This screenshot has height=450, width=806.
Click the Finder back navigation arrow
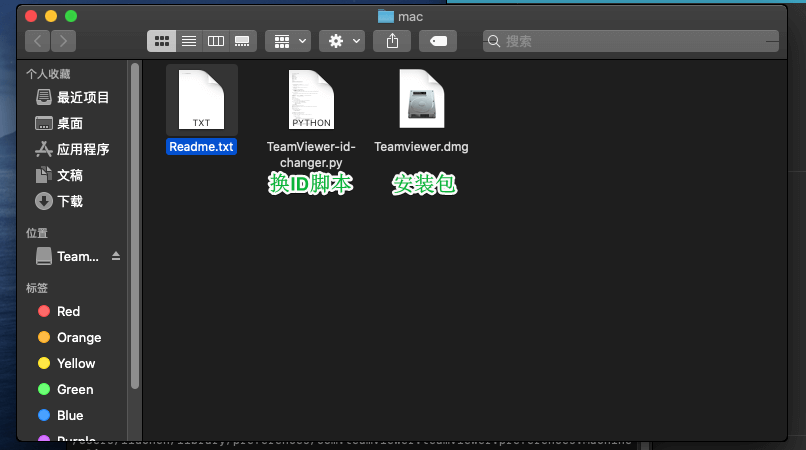coord(39,41)
